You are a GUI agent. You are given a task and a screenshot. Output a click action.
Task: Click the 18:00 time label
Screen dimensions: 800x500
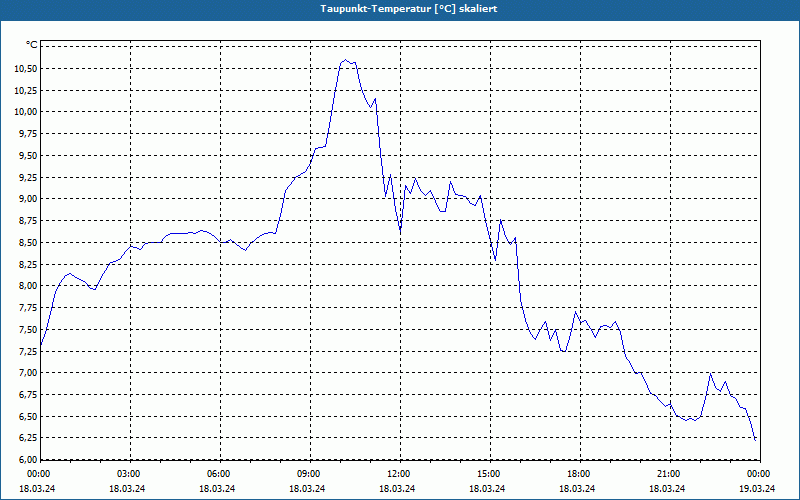[579, 474]
